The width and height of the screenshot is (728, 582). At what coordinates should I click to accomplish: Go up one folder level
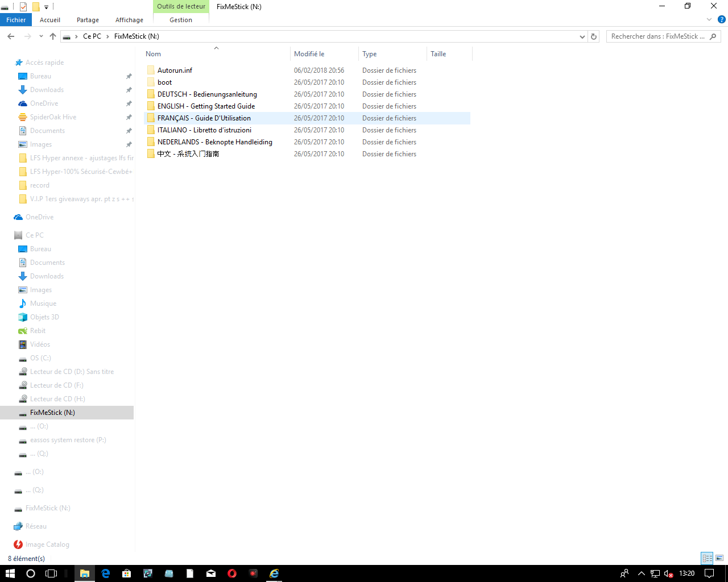(53, 36)
